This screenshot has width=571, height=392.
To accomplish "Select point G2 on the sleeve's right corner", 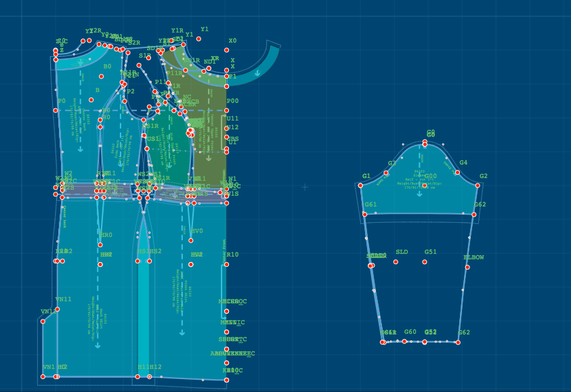I will pyautogui.click(x=478, y=186).
